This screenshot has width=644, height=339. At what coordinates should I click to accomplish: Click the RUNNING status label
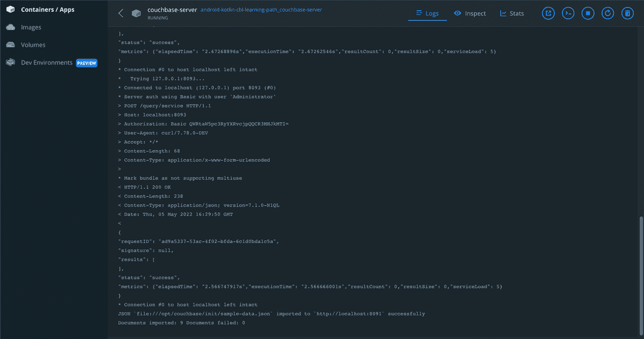click(x=157, y=18)
